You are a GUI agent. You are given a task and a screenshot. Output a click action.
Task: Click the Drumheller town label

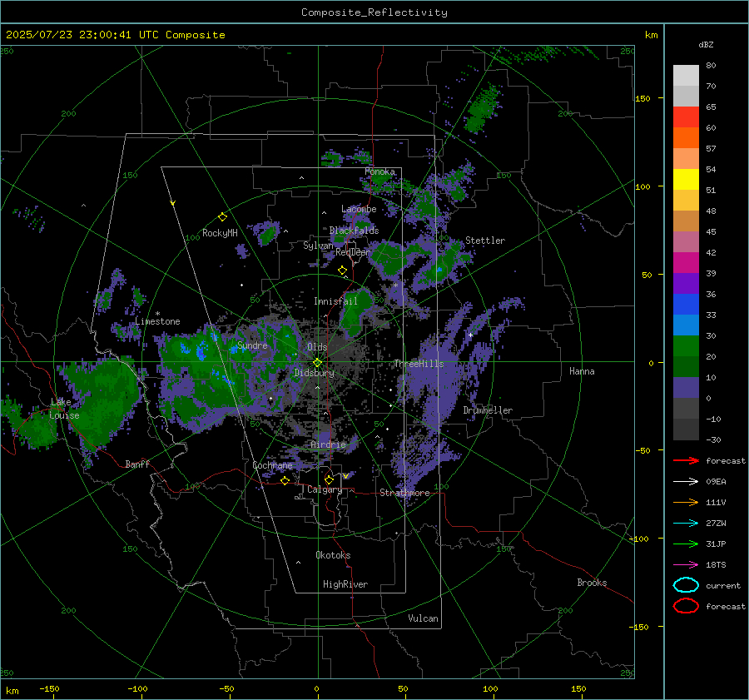point(488,410)
